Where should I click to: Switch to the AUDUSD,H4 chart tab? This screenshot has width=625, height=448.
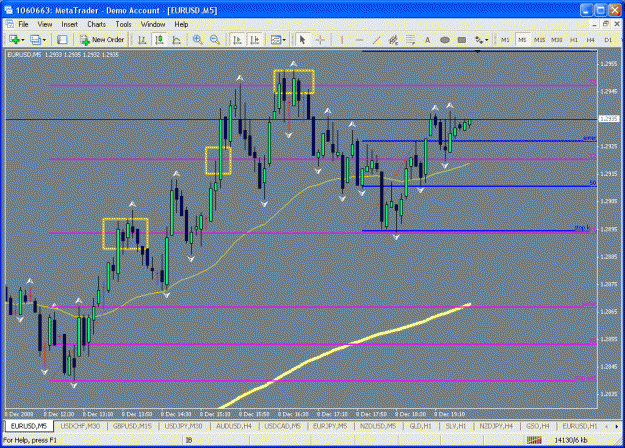pyautogui.click(x=234, y=426)
